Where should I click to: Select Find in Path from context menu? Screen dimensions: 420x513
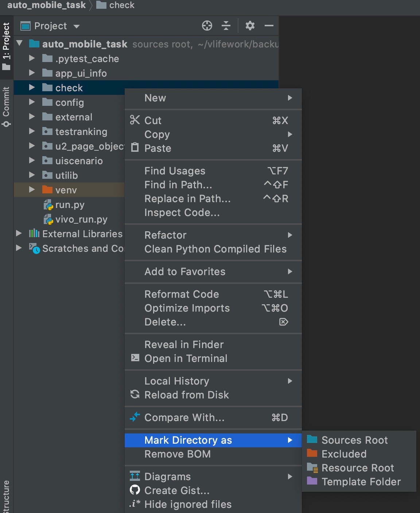178,185
